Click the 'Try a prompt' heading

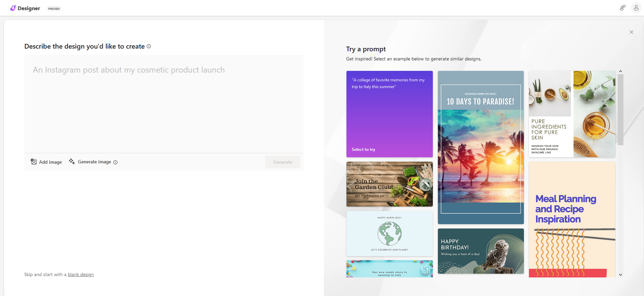[366, 49]
